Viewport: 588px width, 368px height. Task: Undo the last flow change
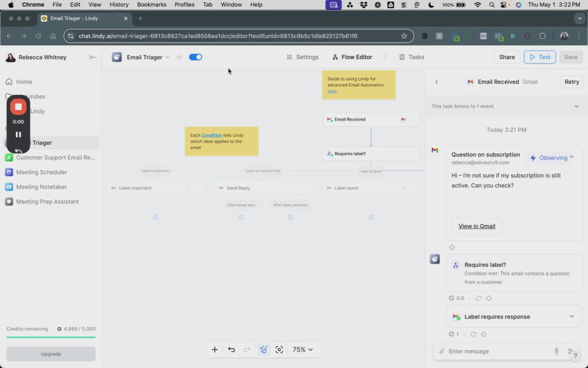click(231, 350)
